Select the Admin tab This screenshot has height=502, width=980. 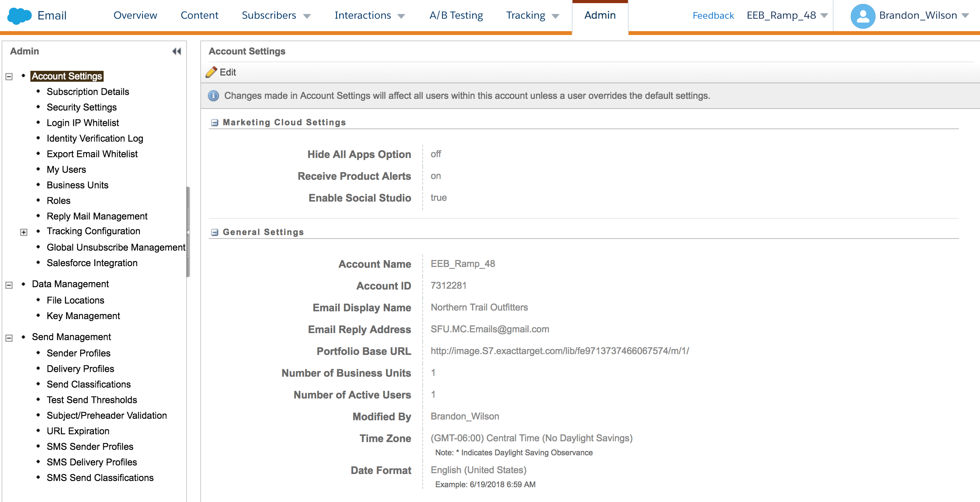point(600,15)
